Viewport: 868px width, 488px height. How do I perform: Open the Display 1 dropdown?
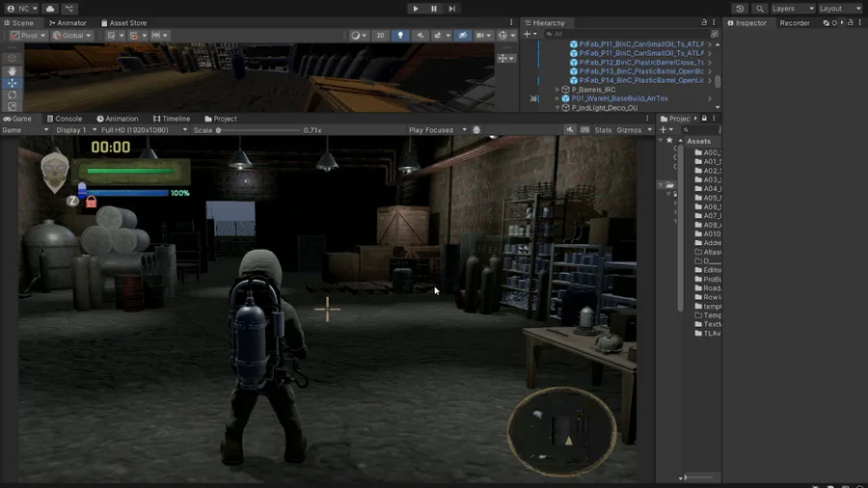76,130
